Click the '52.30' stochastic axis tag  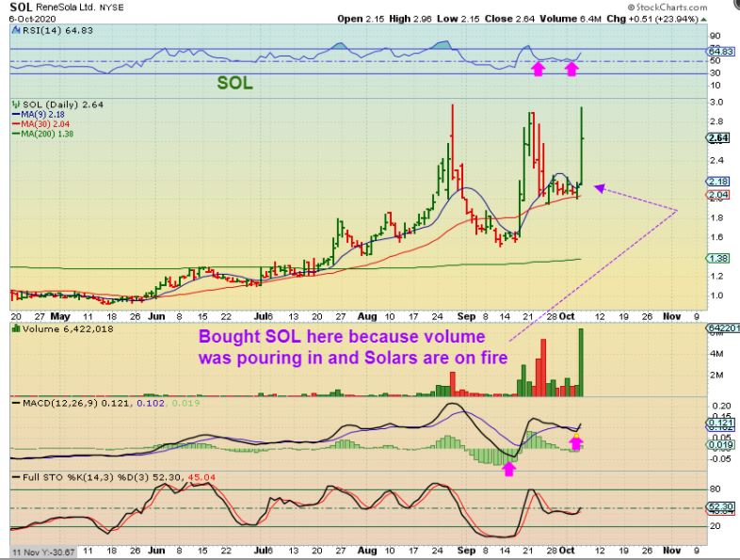tap(720, 506)
